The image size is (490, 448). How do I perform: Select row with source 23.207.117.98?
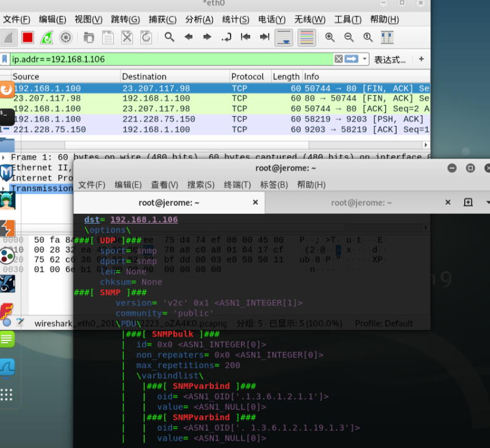[x=215, y=98]
